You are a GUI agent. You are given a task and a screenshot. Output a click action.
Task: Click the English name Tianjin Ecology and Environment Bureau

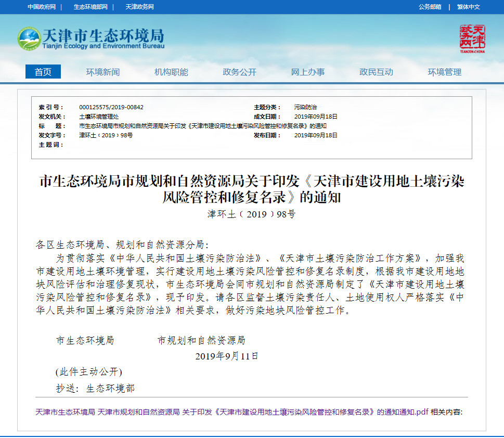click(x=103, y=46)
